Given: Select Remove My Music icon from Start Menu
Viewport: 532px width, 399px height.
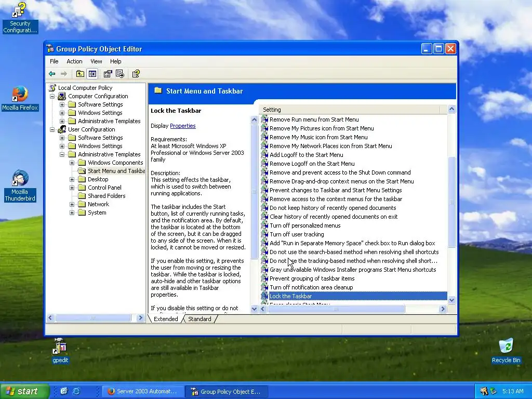Looking at the screenshot, I should 318,137.
